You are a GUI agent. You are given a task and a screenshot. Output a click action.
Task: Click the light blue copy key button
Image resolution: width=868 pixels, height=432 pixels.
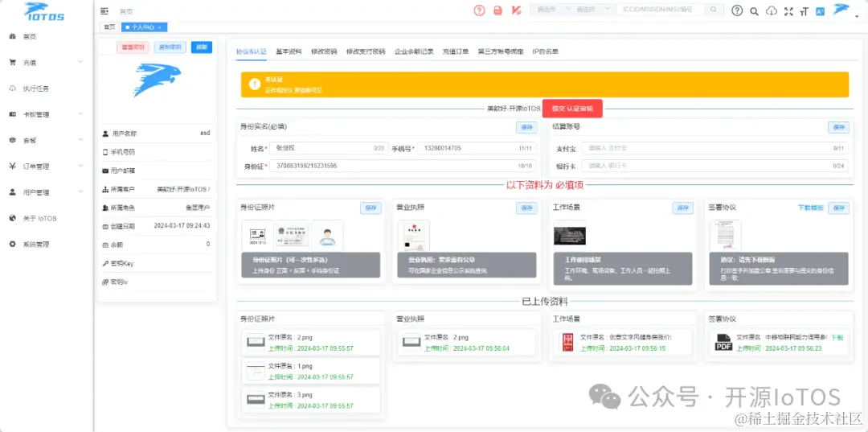(170, 47)
